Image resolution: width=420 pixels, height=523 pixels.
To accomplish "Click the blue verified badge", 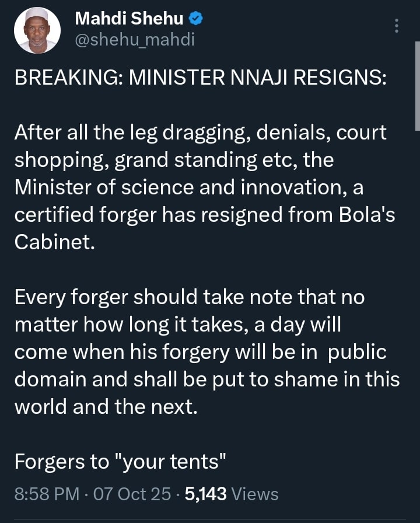I will click(x=195, y=19).
